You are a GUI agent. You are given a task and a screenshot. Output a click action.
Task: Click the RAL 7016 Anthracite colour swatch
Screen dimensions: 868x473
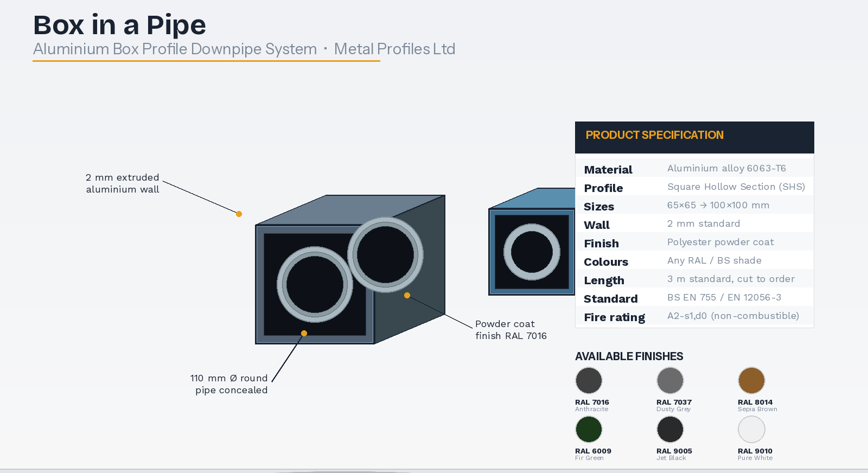point(589,380)
